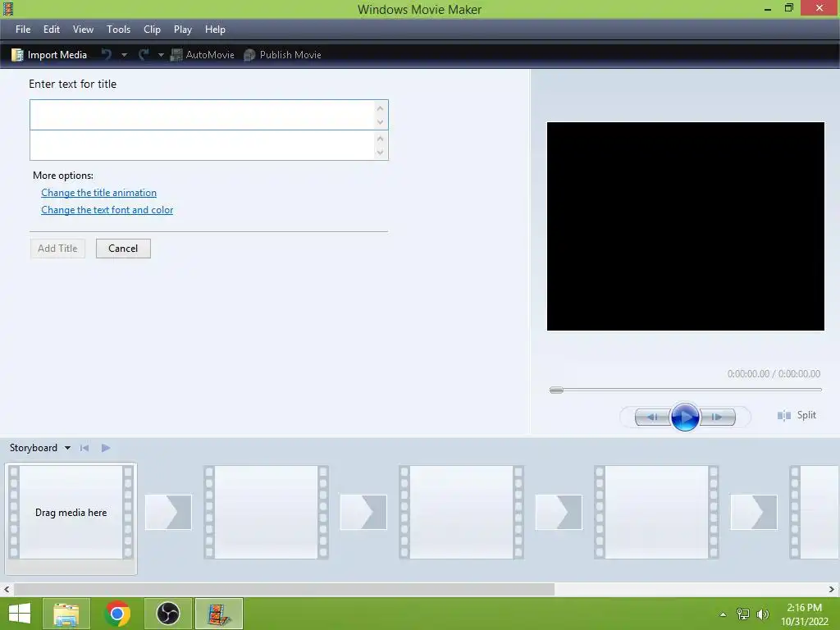Click up arrow of second title box scrollbar
This screenshot has height=630, width=840.
pos(381,139)
